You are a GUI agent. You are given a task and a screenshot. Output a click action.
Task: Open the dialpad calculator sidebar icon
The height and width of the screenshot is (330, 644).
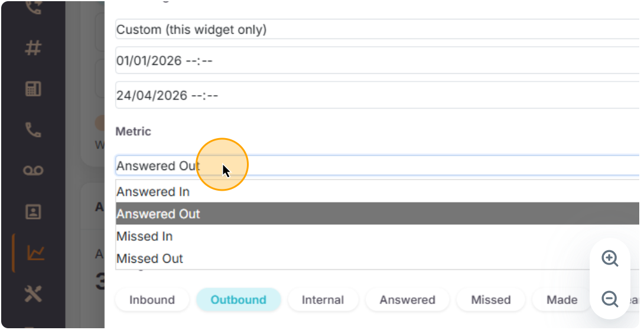pos(33,89)
